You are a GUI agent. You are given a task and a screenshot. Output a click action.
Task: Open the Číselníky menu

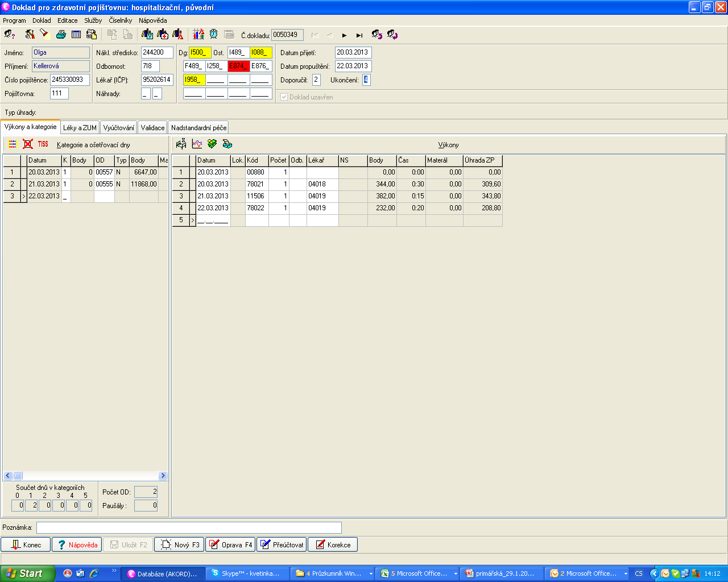tap(121, 20)
